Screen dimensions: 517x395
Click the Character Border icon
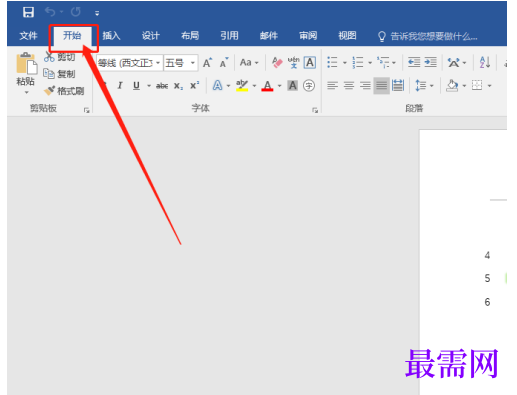point(310,63)
